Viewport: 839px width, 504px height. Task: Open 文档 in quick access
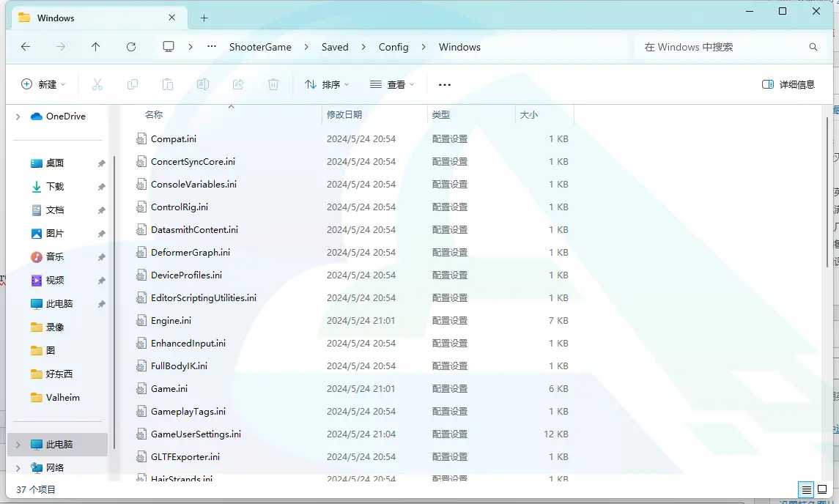[55, 210]
